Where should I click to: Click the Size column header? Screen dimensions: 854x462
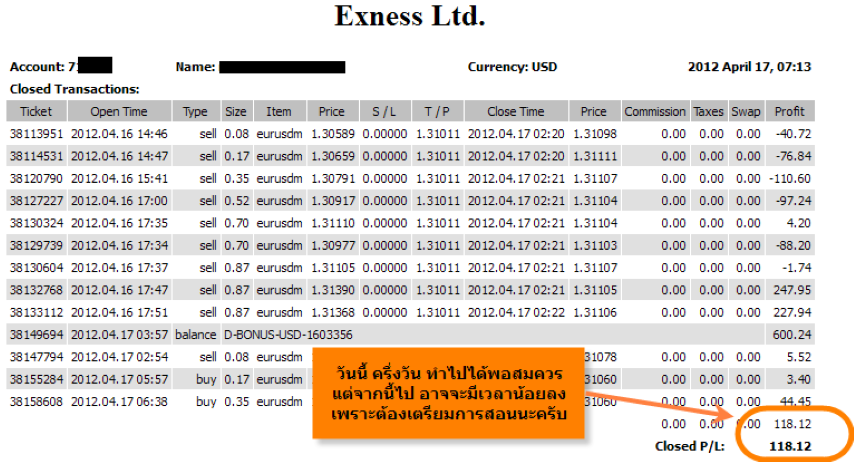point(236,111)
